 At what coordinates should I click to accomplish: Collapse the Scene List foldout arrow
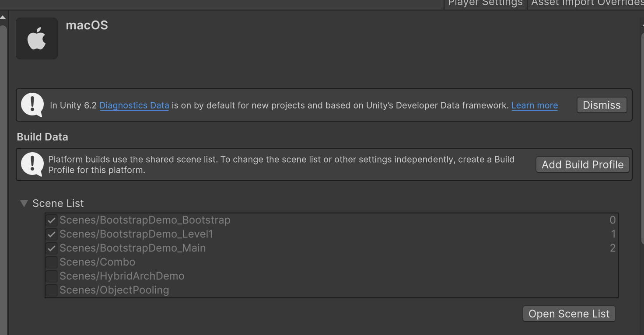tap(24, 203)
